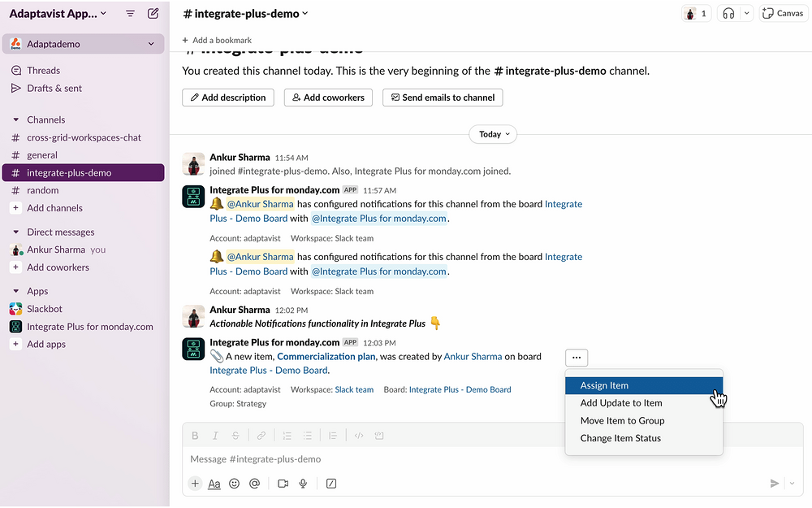Open the Canvas button

pyautogui.click(x=784, y=14)
